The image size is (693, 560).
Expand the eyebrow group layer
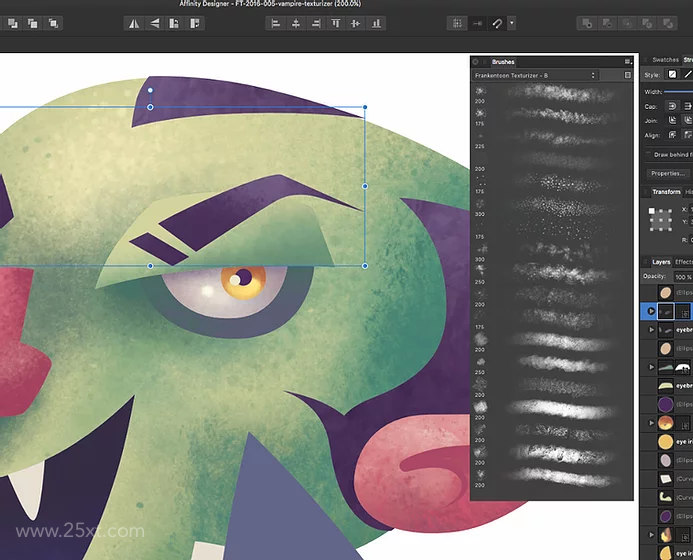click(x=651, y=330)
